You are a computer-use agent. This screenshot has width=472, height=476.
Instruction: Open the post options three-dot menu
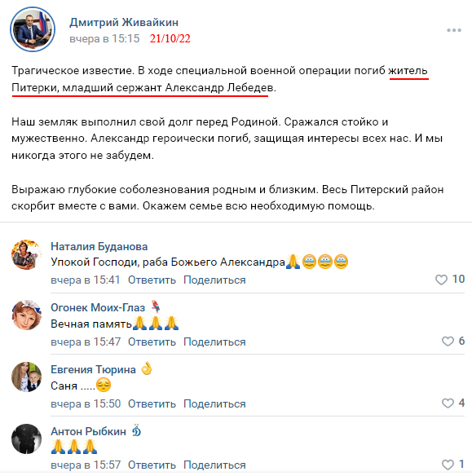pyautogui.click(x=454, y=30)
